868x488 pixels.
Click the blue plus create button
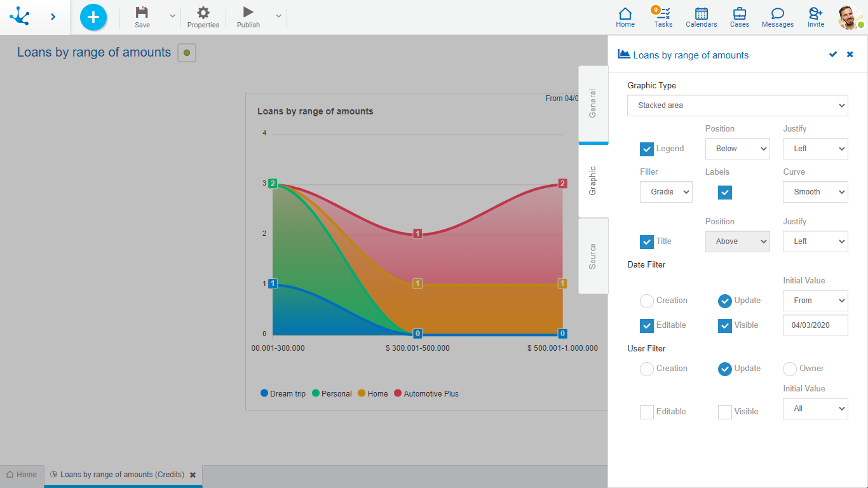[93, 17]
